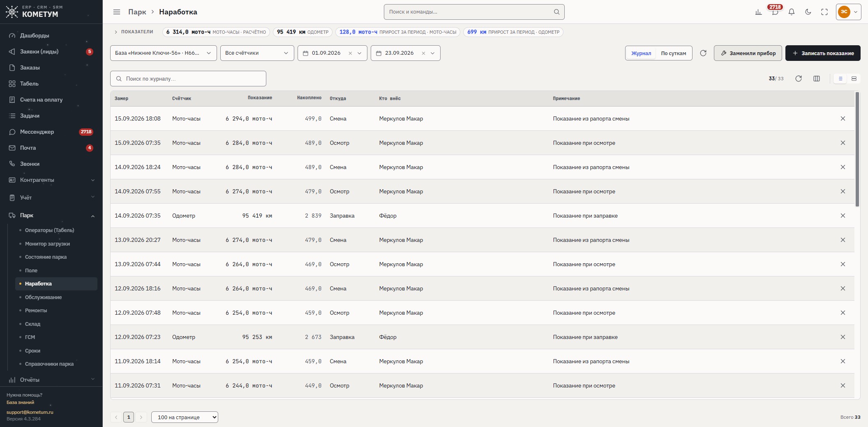Delete the 15.09.2026 18:08 entry
The height and width of the screenshot is (427, 868).
coord(843,118)
